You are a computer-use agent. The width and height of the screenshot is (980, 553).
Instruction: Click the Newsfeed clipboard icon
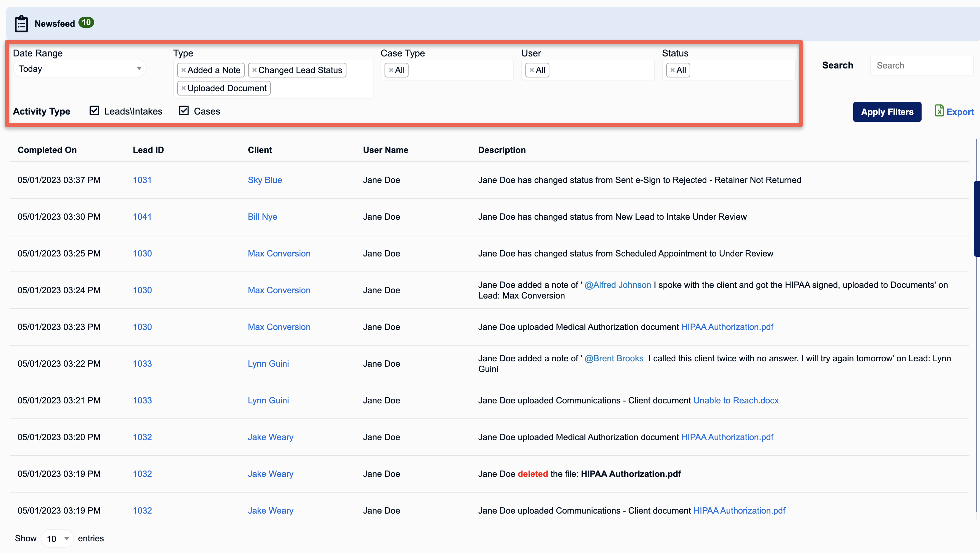[x=21, y=24]
